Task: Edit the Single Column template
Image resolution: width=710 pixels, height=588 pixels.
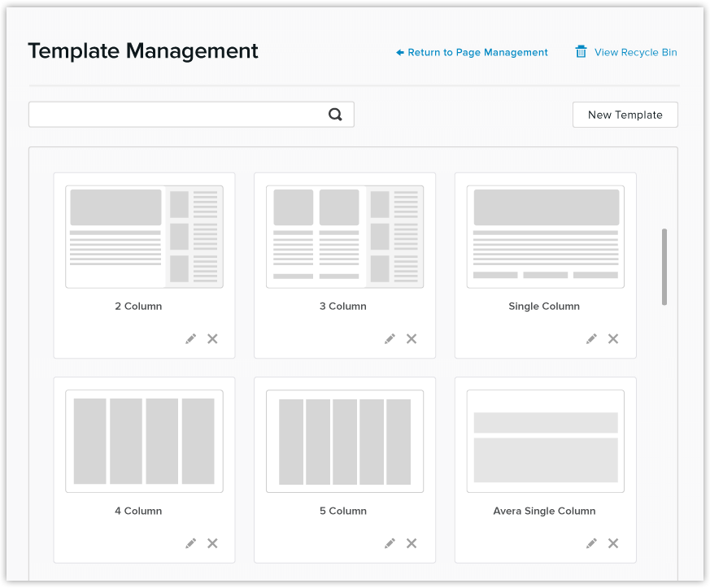Action: [x=591, y=338]
